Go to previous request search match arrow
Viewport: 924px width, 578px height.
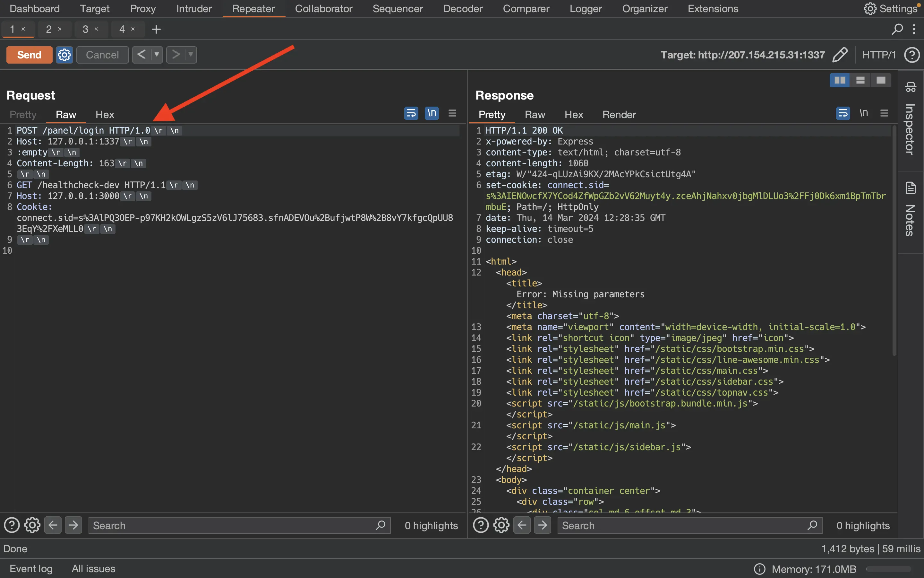tap(53, 525)
